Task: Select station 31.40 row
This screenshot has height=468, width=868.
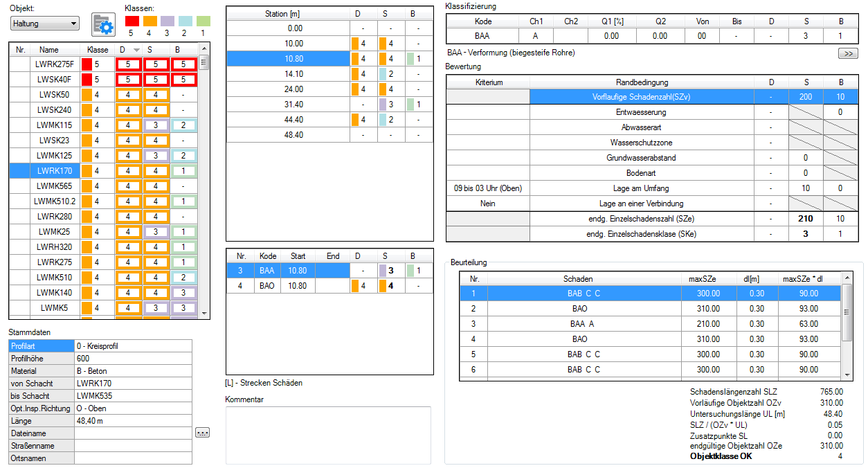Action: (295, 105)
